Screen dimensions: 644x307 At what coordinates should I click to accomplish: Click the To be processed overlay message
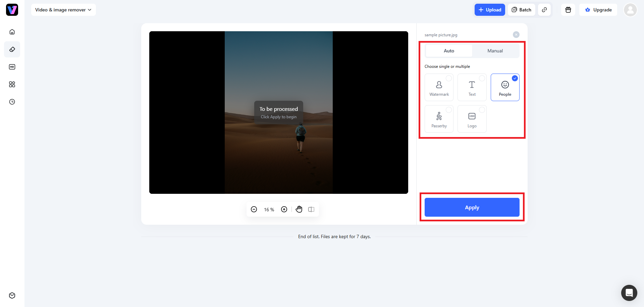pyautogui.click(x=279, y=113)
